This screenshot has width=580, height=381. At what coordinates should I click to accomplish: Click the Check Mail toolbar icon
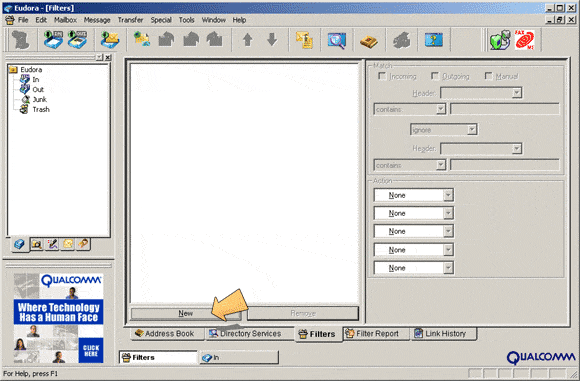[x=109, y=40]
